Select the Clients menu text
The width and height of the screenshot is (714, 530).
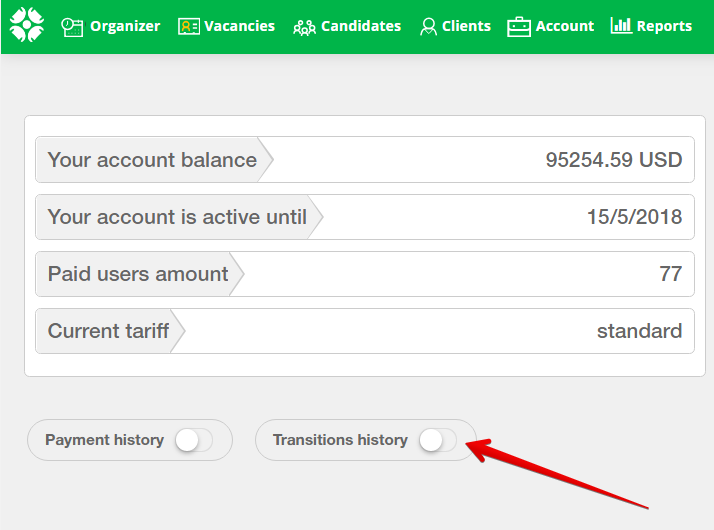click(467, 27)
